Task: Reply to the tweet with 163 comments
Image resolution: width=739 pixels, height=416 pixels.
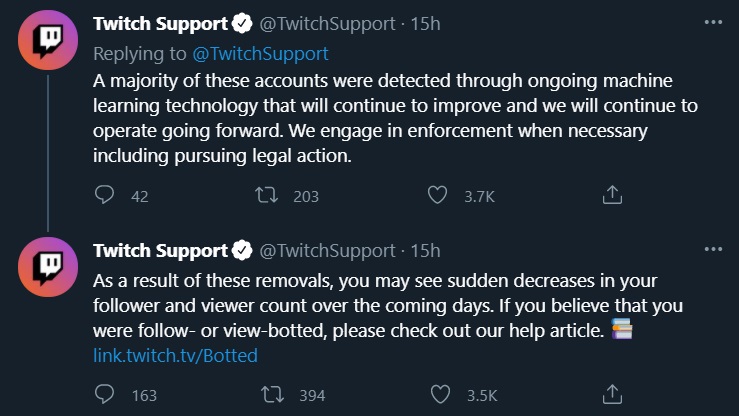Action: [104, 394]
